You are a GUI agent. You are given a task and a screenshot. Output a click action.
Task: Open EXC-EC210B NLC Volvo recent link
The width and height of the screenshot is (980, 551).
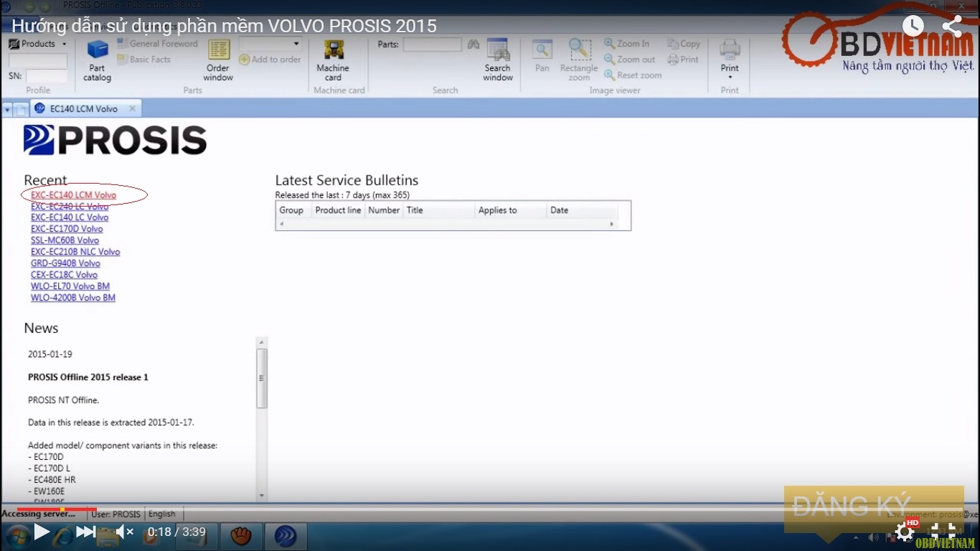(x=75, y=252)
